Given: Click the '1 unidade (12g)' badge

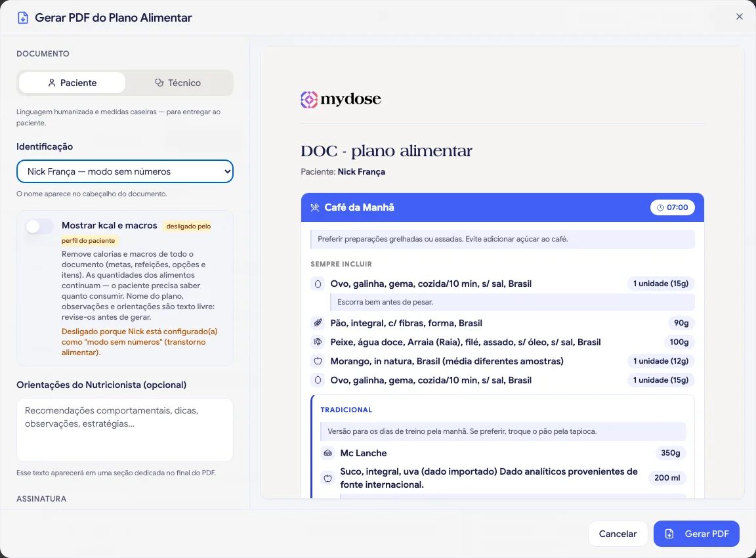Looking at the screenshot, I should pyautogui.click(x=661, y=361).
